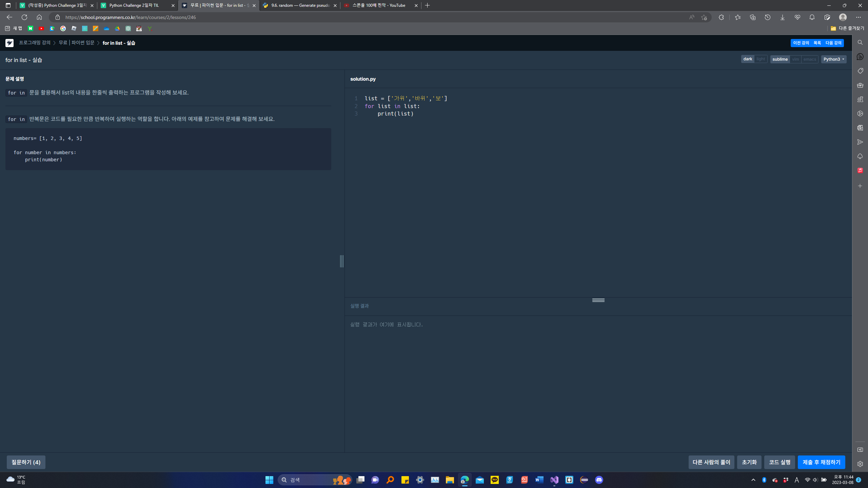Image resolution: width=868 pixels, height=488 pixels.
Task: Open the Python3 language dropdown
Action: pyautogui.click(x=833, y=59)
